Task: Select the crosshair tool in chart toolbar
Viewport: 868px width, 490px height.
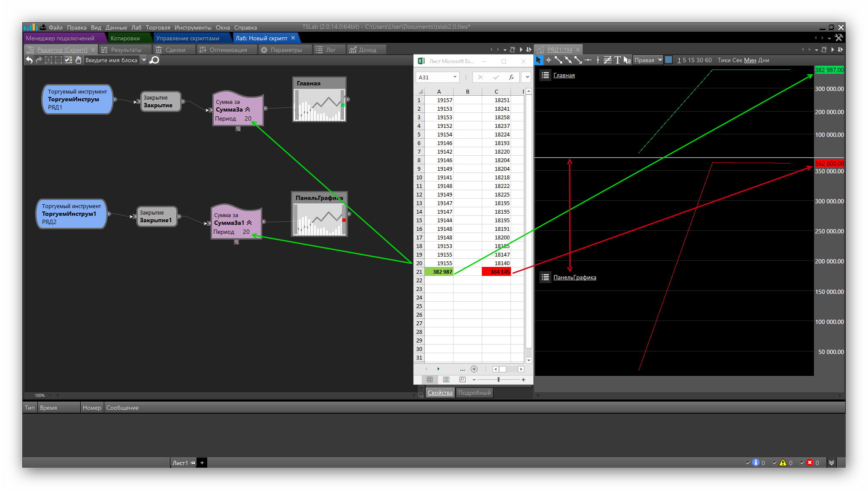Action: coord(548,60)
